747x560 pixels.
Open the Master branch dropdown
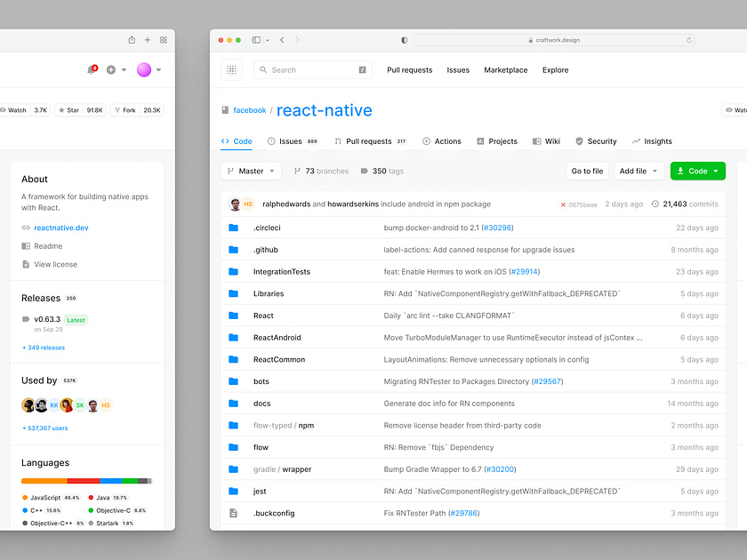tap(251, 171)
